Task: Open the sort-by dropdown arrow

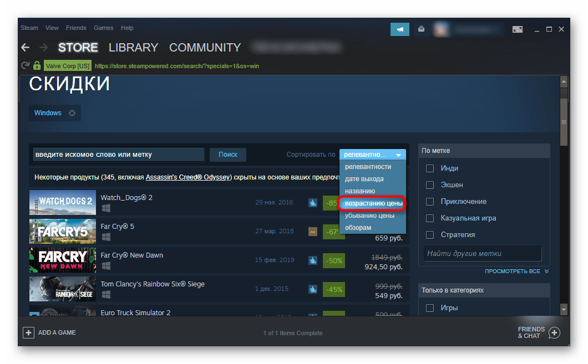Action: click(x=399, y=155)
